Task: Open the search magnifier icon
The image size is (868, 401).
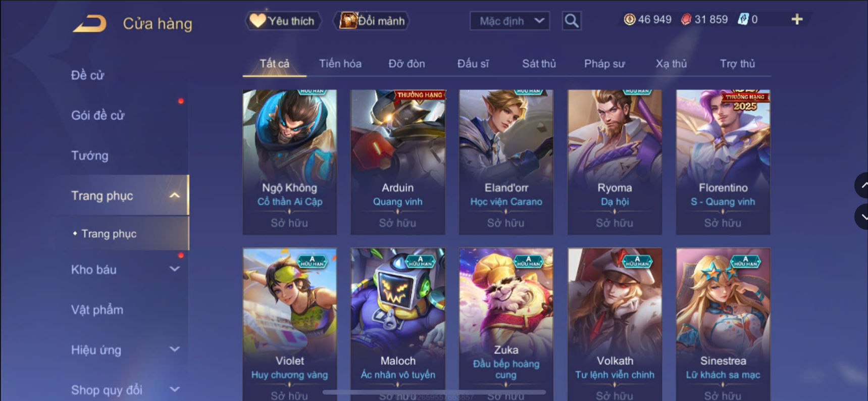Action: [572, 21]
